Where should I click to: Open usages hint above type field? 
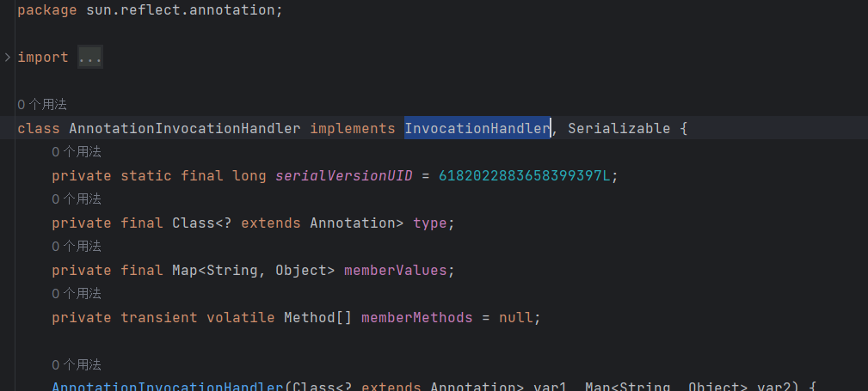[77, 199]
